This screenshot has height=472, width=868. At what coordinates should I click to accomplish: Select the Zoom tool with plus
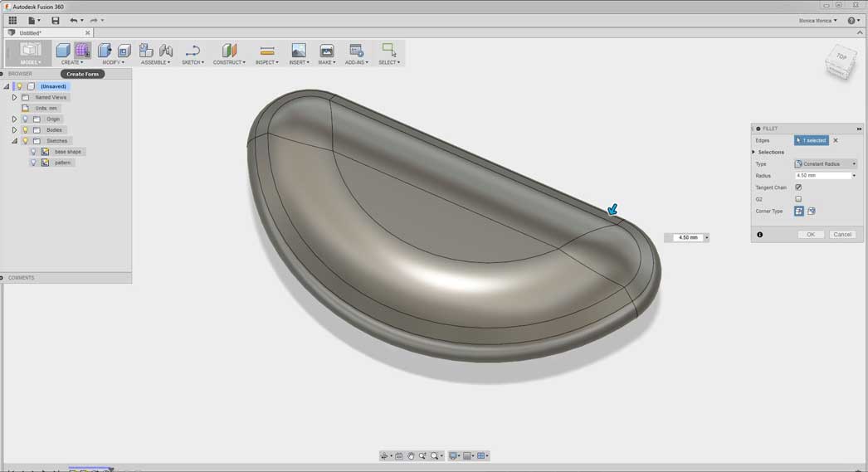point(422,456)
